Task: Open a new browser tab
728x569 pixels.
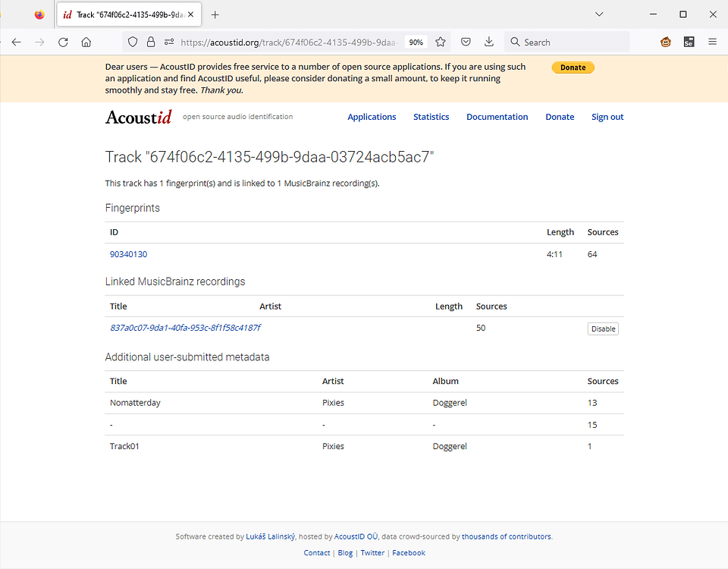Action: coord(215,14)
